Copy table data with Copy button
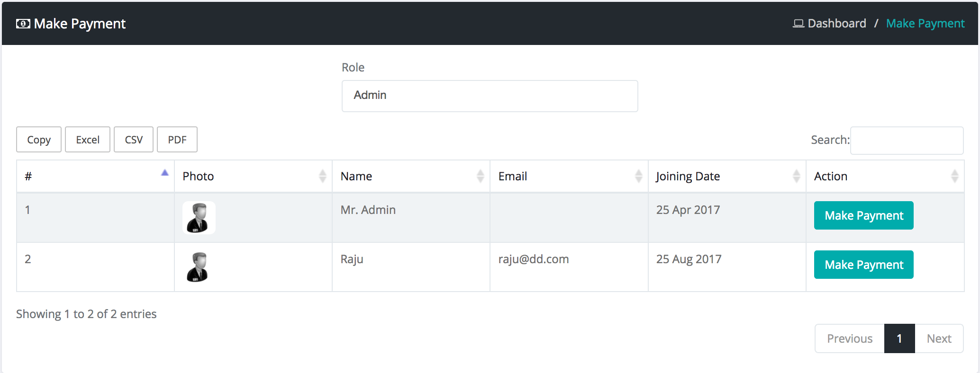Screen dimensions: 980x373 (x=39, y=140)
